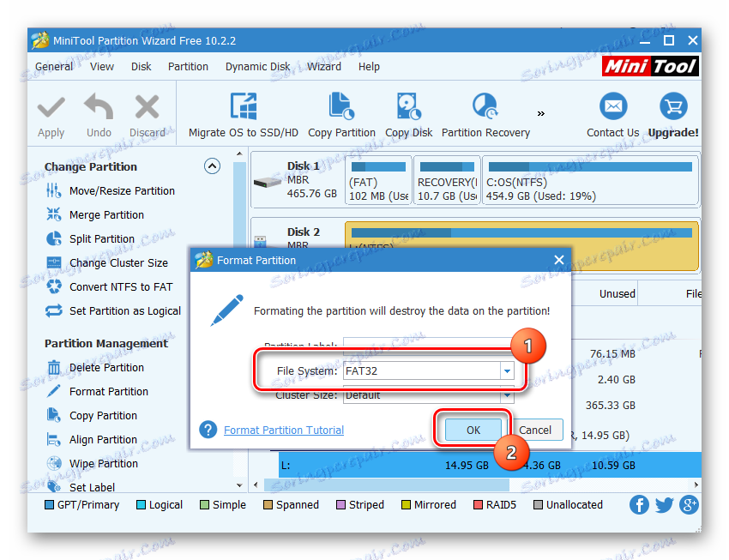Open the File System FAT32 dropdown
This screenshot has height=560, width=729.
click(x=507, y=370)
